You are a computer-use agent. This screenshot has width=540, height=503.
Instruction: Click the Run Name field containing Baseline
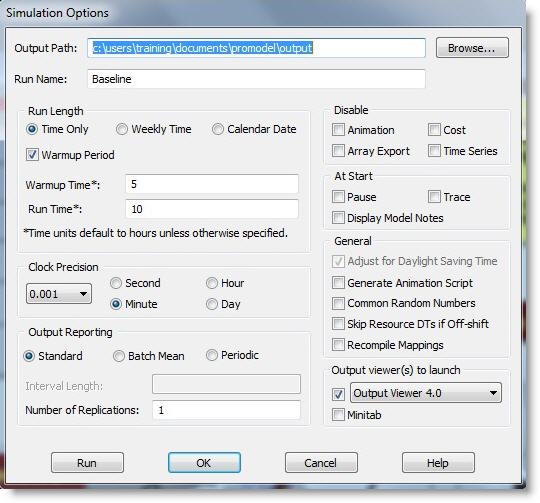[x=256, y=79]
